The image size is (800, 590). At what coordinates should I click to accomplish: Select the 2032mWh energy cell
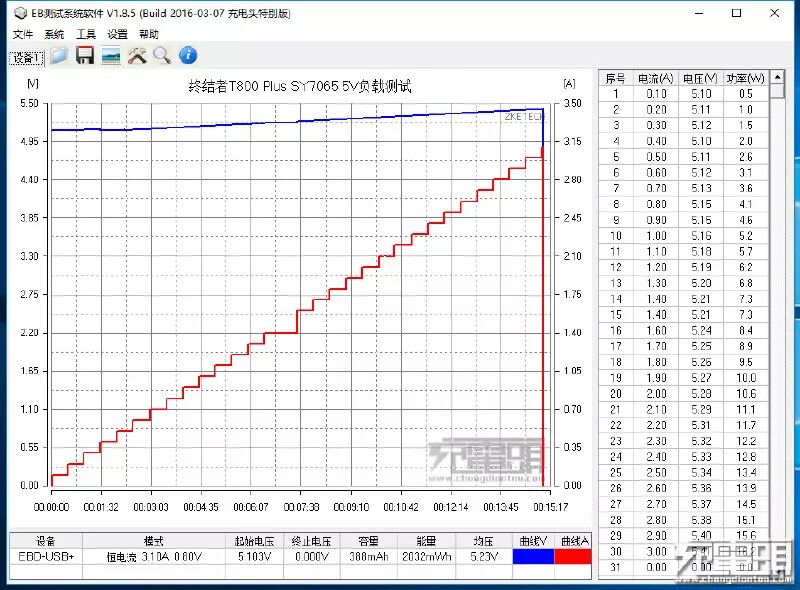point(427,556)
